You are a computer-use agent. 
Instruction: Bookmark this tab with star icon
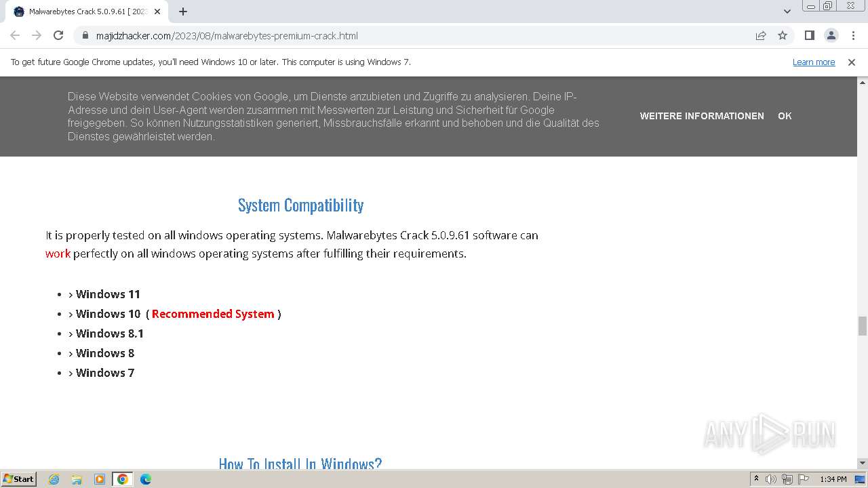[x=783, y=35]
